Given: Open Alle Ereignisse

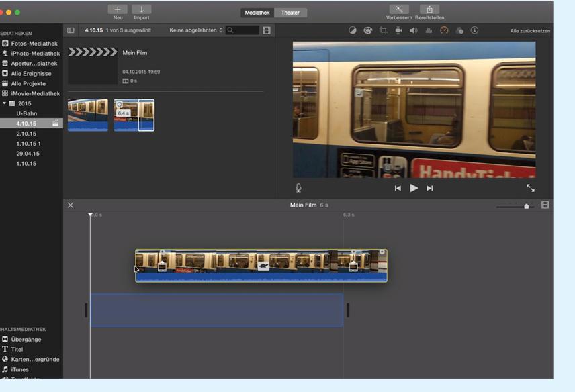Looking at the screenshot, I should pos(31,74).
